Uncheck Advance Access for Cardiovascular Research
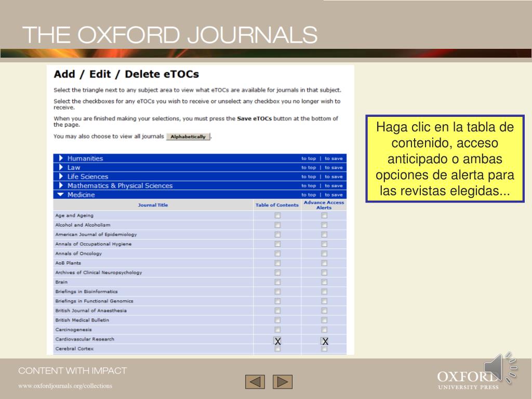 (325, 341)
